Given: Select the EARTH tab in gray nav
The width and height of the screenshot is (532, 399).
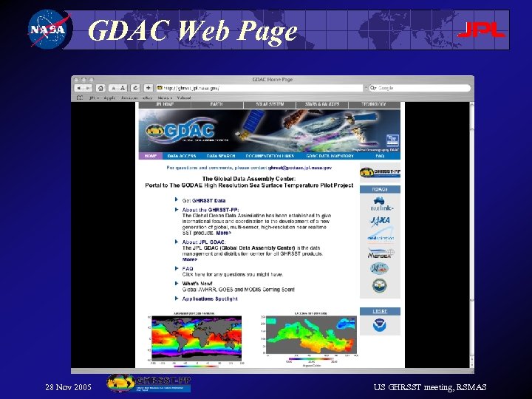Looking at the screenshot, I should [x=216, y=104].
